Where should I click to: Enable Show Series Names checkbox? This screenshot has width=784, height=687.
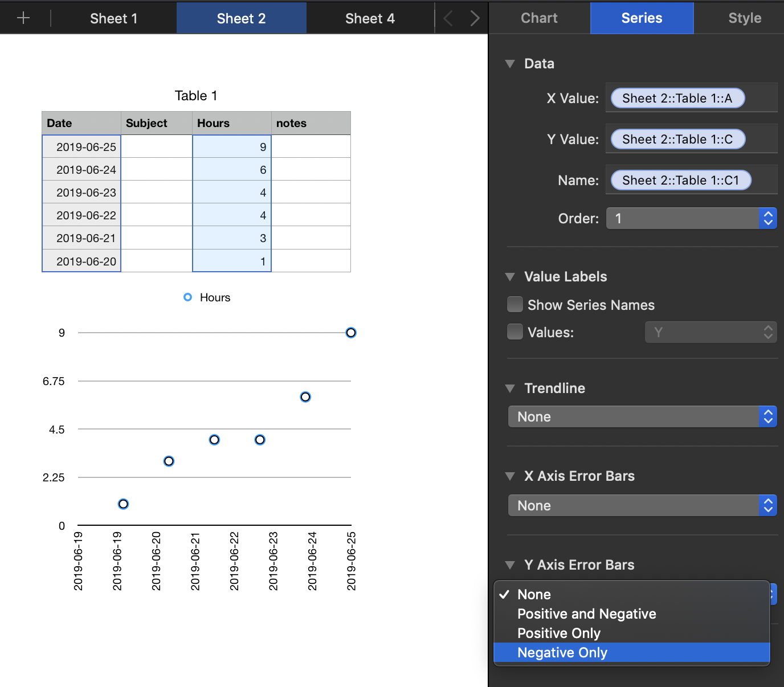pos(515,305)
